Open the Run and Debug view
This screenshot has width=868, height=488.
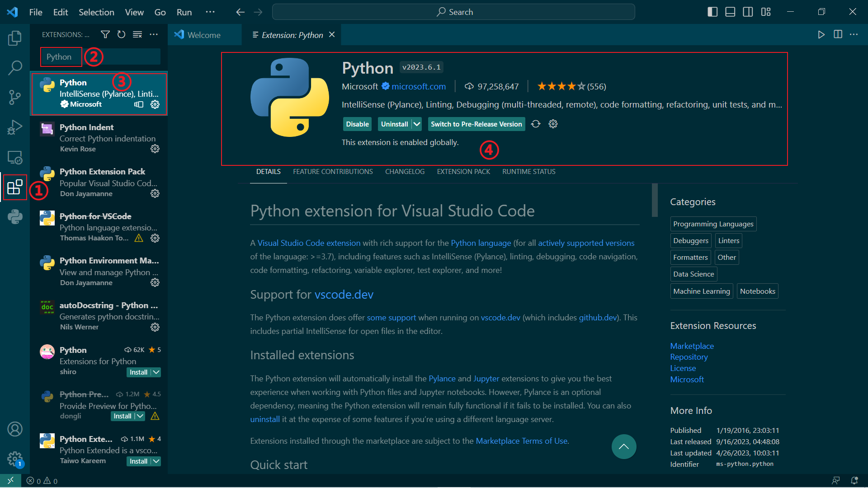tap(15, 127)
